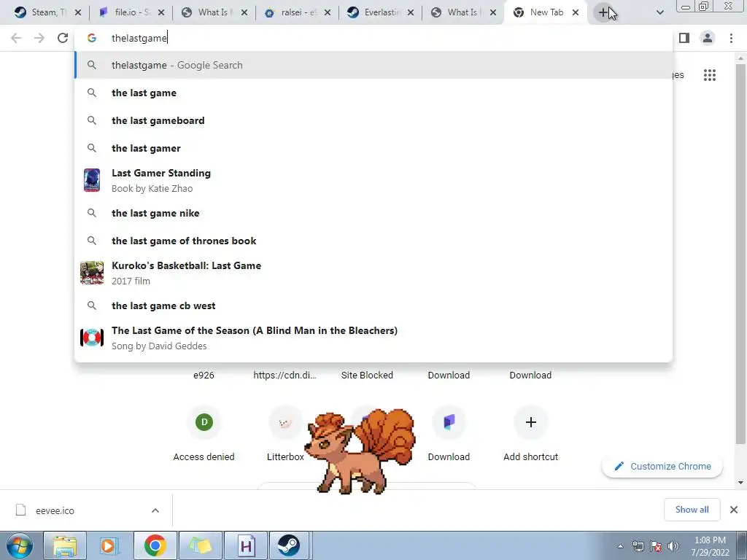
Task: Show hidden system tray icons arrow
Action: [x=620, y=546]
